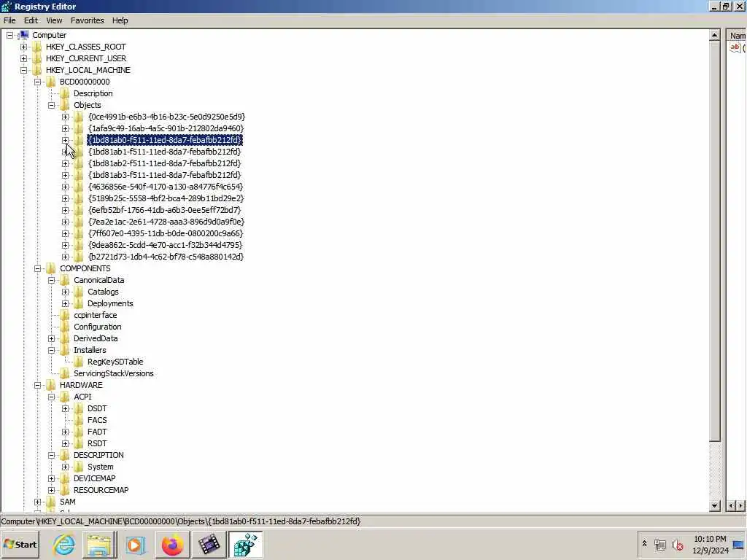Open the File menu

click(x=9, y=20)
